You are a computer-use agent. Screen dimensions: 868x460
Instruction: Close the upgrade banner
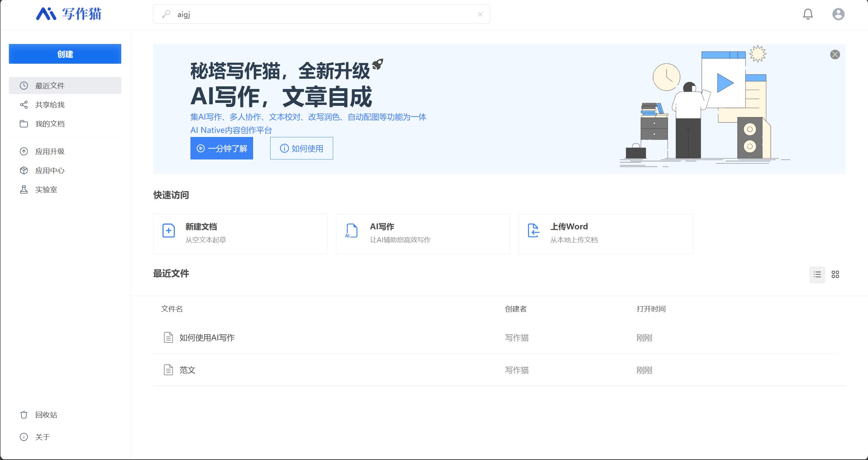pos(835,55)
